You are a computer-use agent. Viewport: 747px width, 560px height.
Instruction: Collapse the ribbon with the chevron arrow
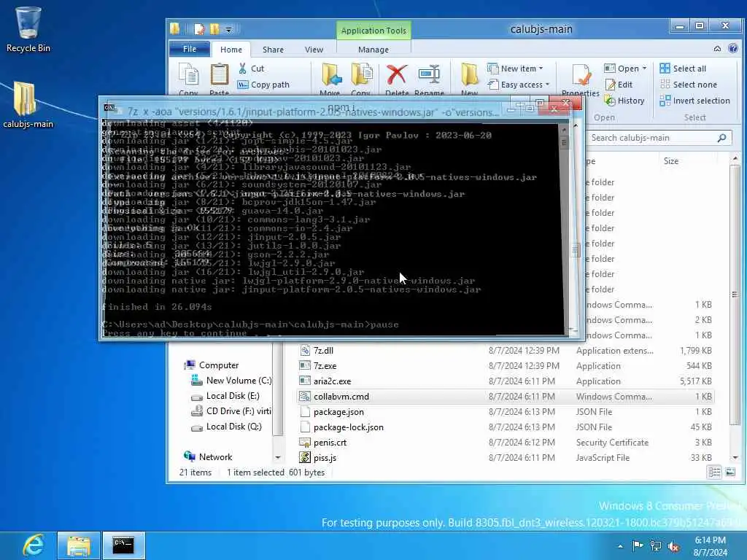click(x=718, y=49)
